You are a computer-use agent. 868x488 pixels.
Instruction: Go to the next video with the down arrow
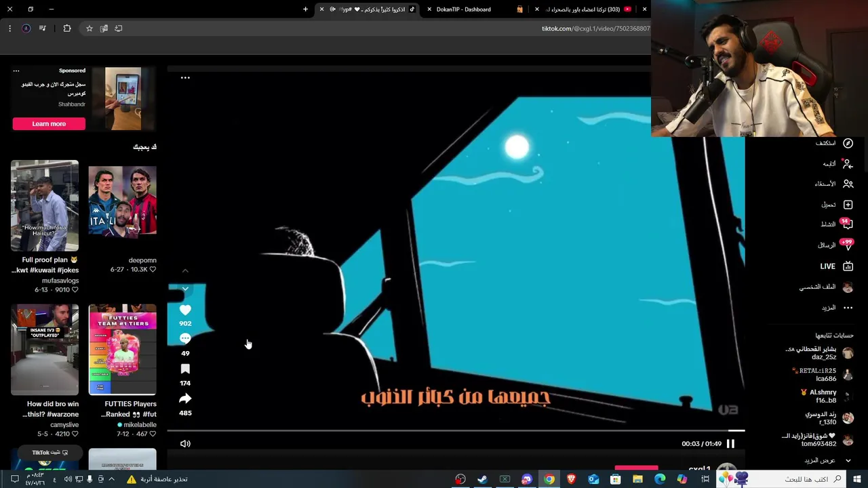pos(185,289)
